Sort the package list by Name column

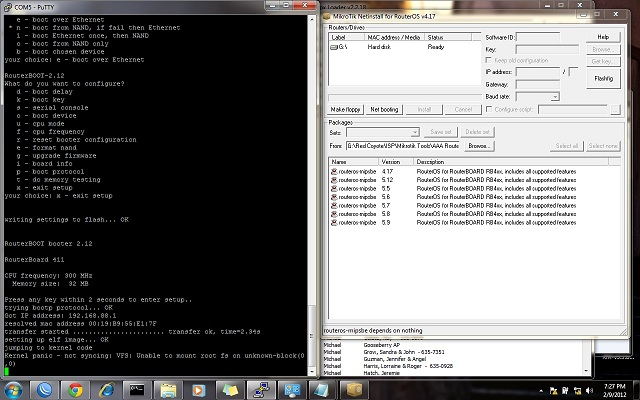353,161
